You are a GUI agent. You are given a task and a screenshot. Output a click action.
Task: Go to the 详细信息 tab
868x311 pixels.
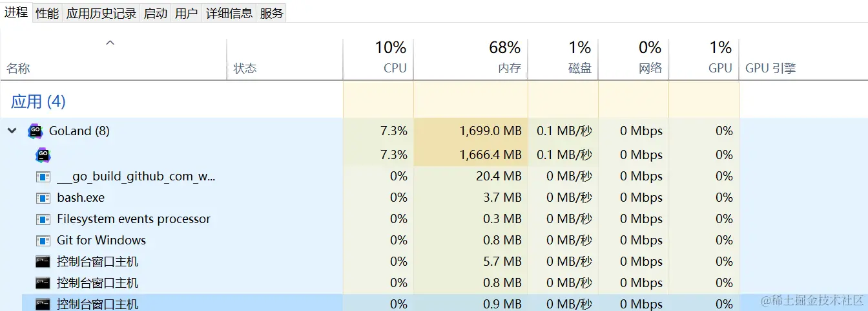coord(229,13)
